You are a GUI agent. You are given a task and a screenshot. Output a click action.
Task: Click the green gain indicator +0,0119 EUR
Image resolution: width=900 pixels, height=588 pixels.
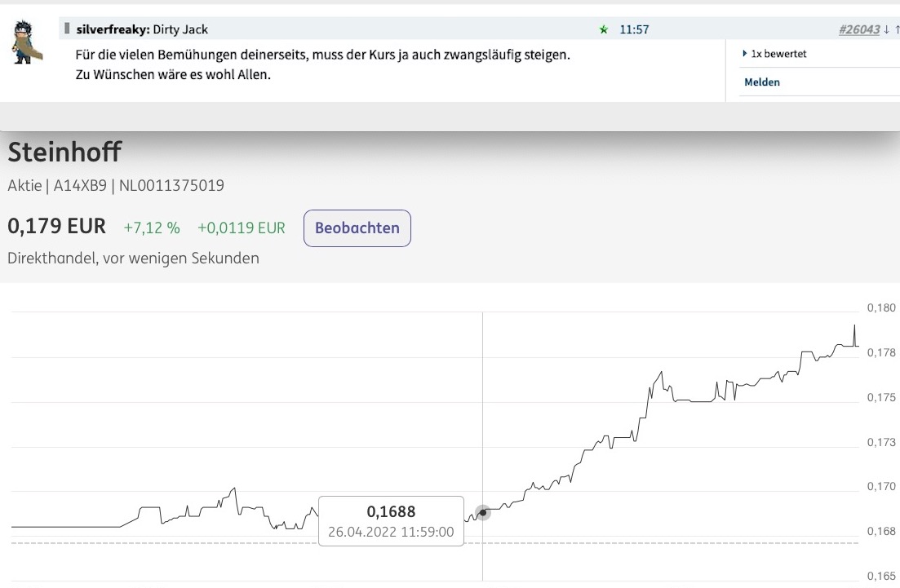[x=242, y=228]
